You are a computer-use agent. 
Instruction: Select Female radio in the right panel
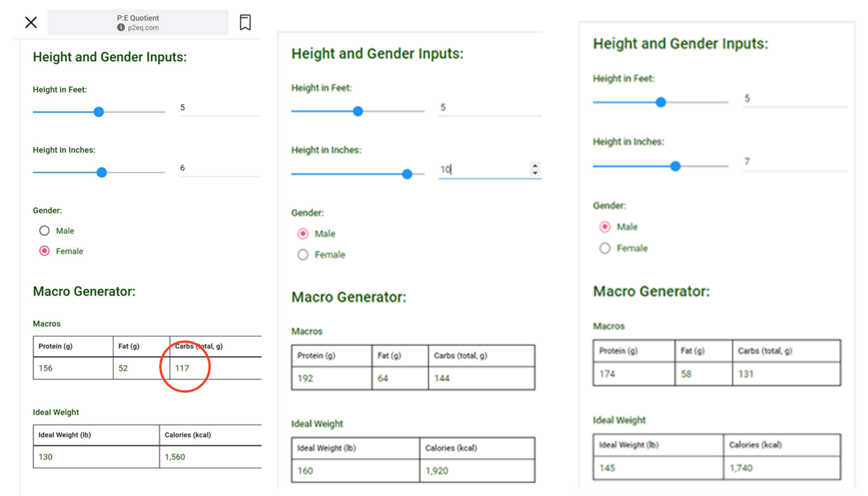604,248
